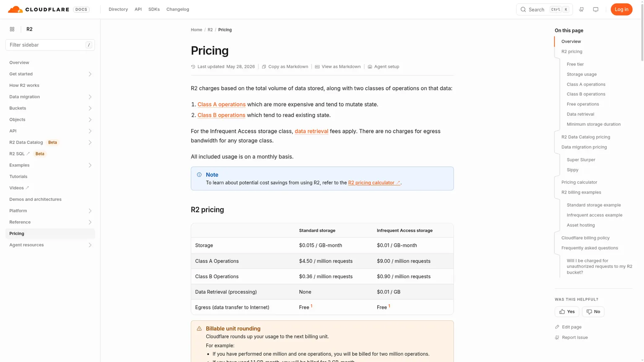Expand the Get started sidebar section
The width and height of the screenshot is (644, 362).
[90, 74]
